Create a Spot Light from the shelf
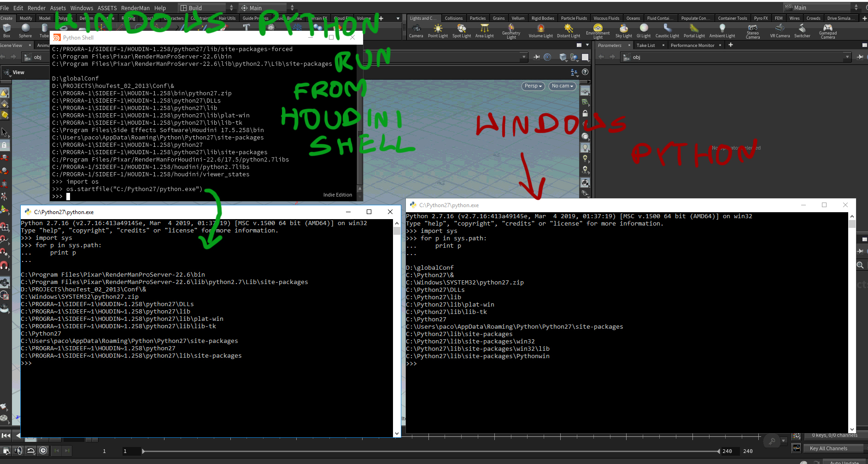868x464 pixels. 461,31
